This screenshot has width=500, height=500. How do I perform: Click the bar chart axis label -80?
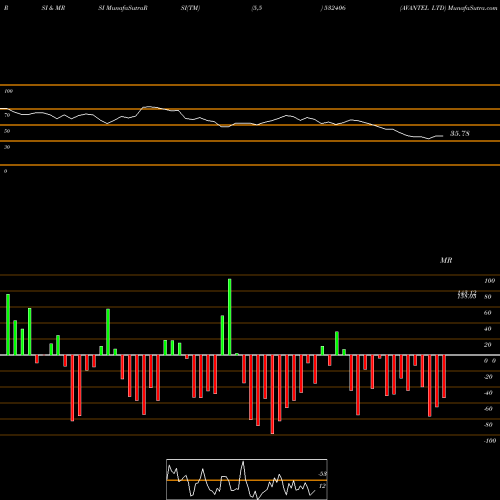[x=488, y=425]
